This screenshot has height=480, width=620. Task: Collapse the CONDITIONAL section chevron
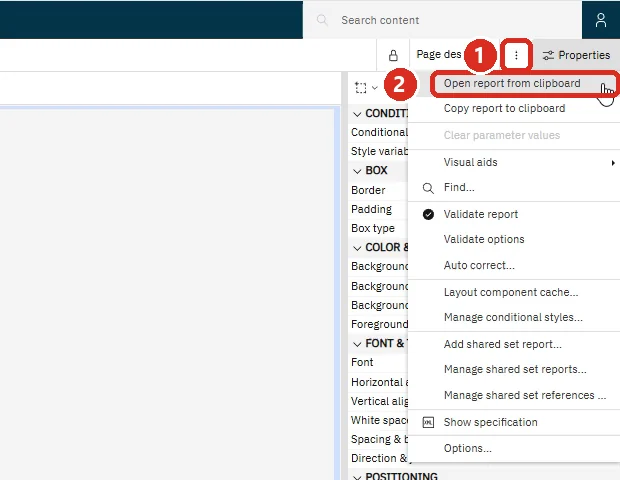coord(357,114)
